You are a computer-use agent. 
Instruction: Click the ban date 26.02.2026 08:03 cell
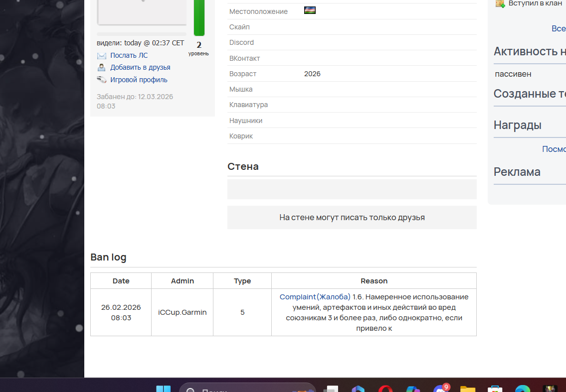[121, 312]
